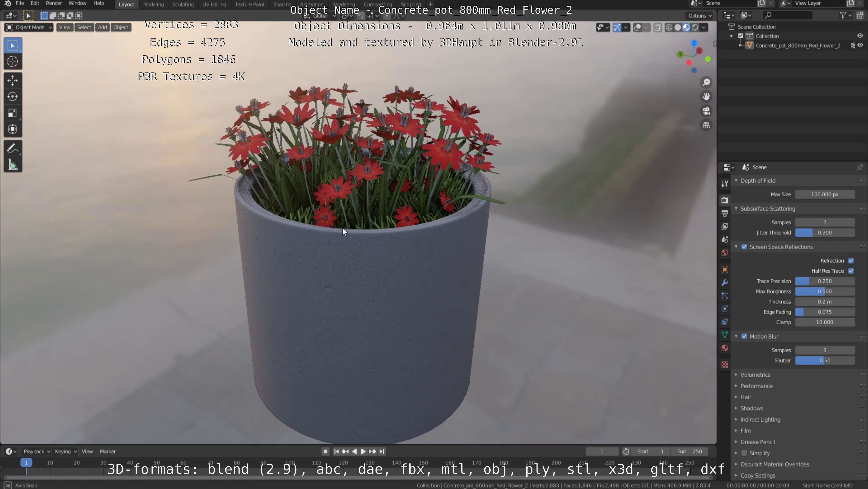Select the Move tool

[13, 80]
